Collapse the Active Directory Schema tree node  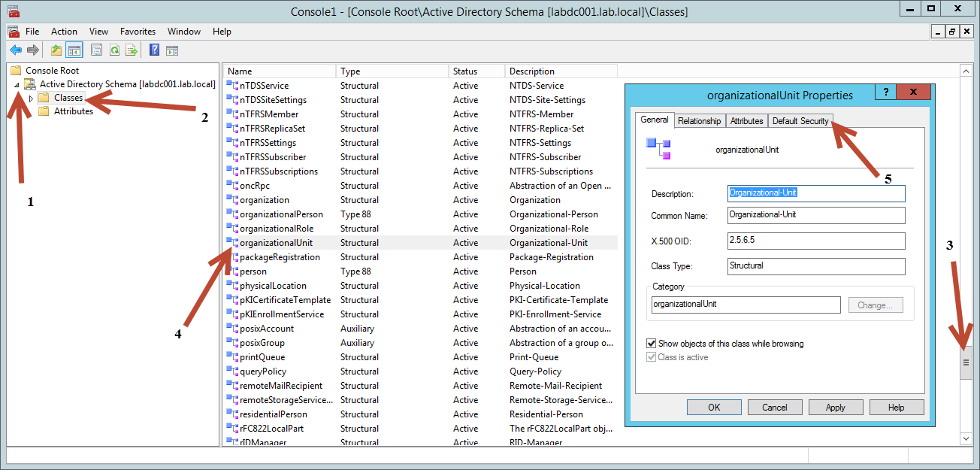17,85
